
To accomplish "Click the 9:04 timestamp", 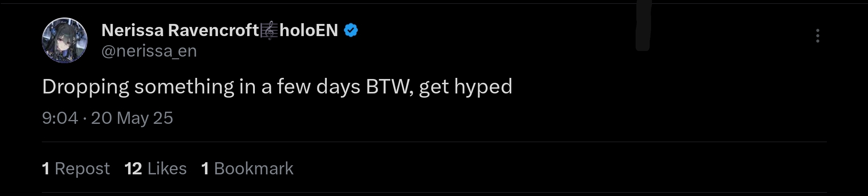I will pyautogui.click(x=60, y=118).
